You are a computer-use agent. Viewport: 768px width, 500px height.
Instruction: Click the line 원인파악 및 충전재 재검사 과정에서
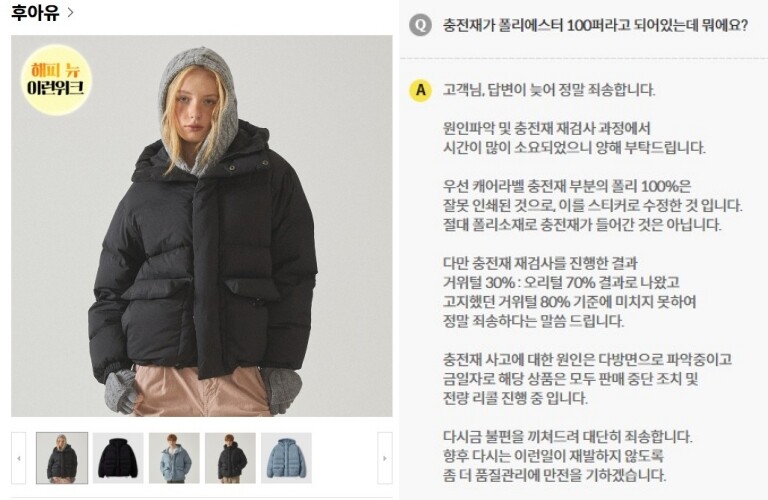pos(547,129)
